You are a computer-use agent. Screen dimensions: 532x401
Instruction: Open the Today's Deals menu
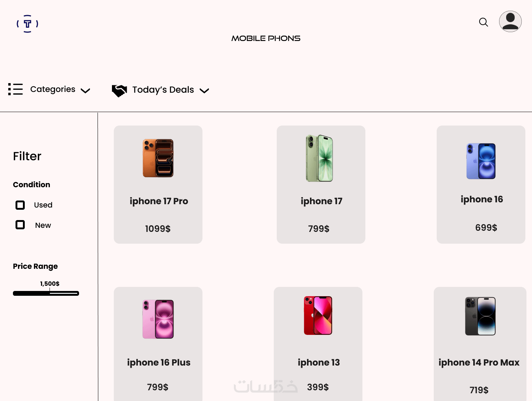pos(163,90)
